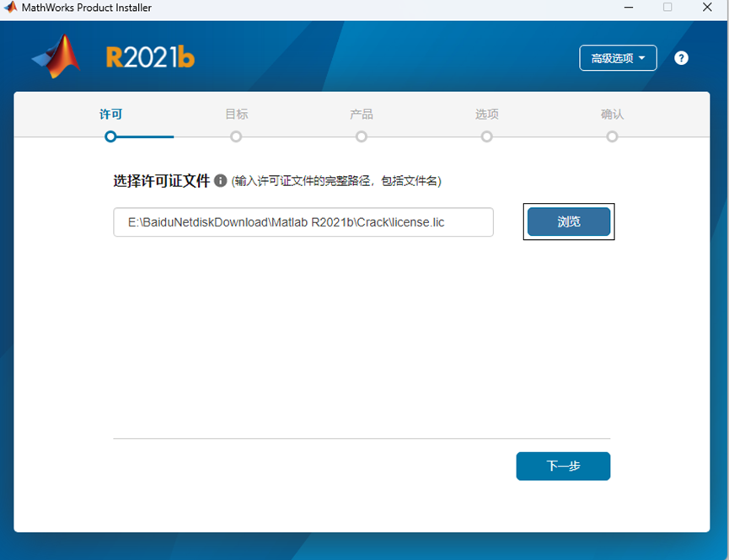The image size is (729, 560).
Task: Click the 许可 step circle indicator
Action: click(x=110, y=136)
